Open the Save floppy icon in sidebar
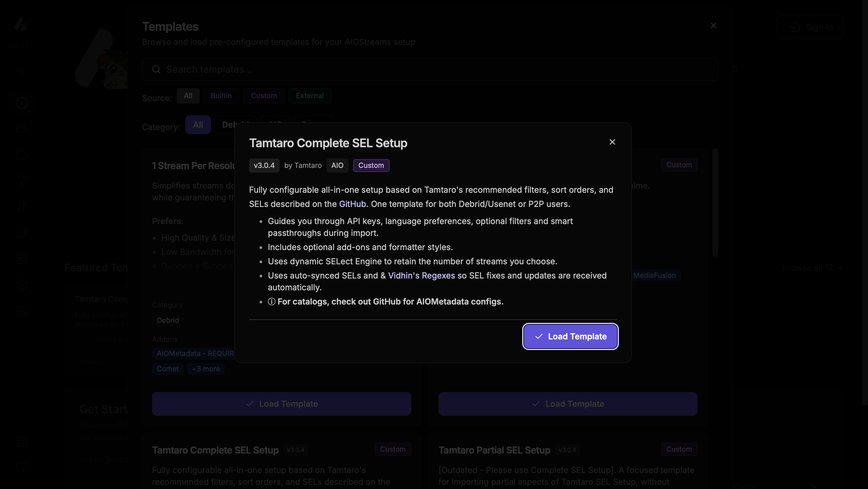Screen dimensions: 868x489 click(22, 311)
